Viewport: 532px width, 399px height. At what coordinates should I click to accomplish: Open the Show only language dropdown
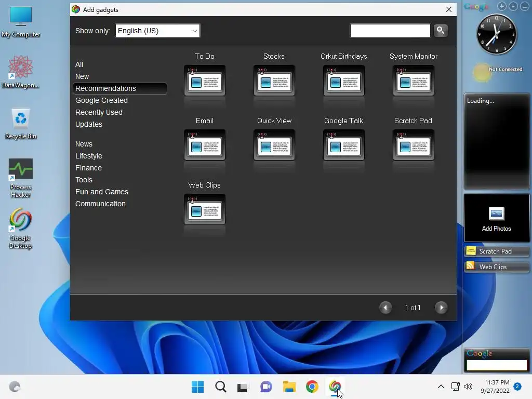(157, 31)
